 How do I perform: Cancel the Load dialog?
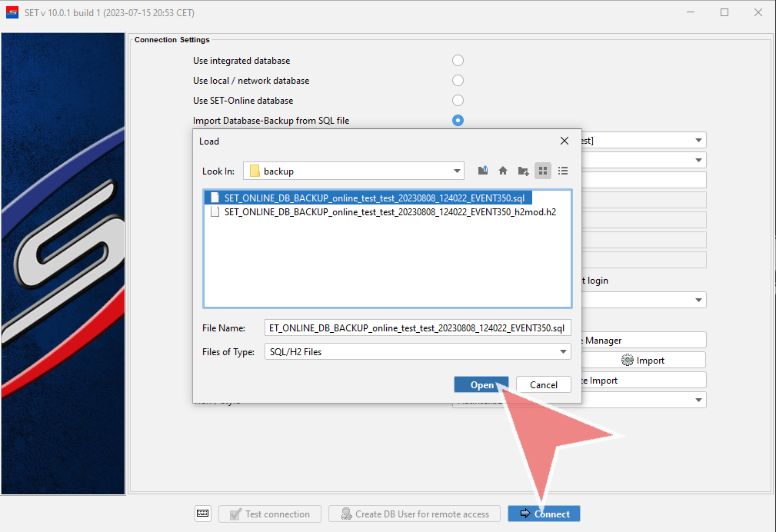click(543, 384)
